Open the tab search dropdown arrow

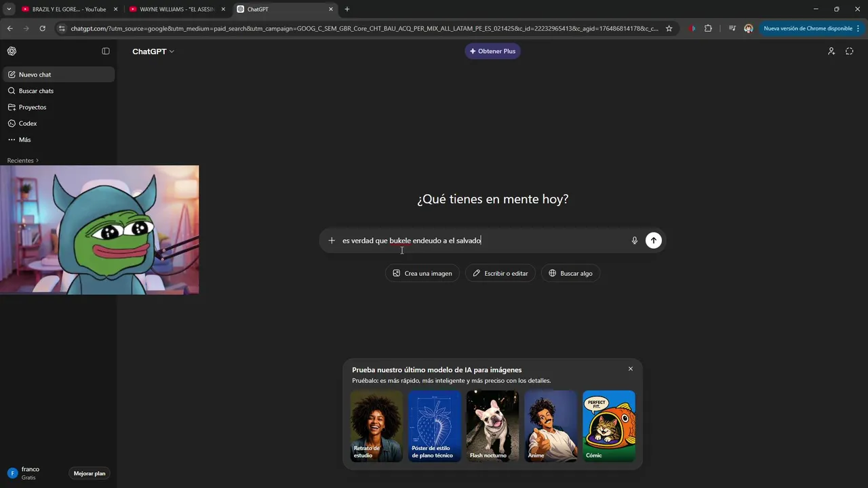9,9
